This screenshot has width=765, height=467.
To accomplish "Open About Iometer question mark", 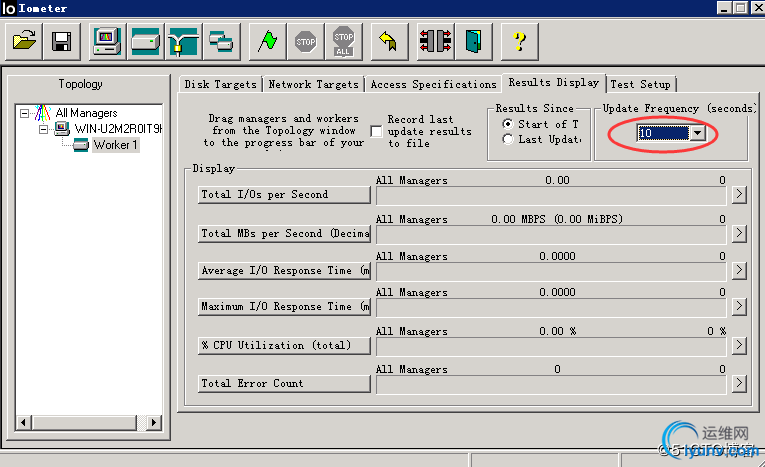I will [520, 41].
